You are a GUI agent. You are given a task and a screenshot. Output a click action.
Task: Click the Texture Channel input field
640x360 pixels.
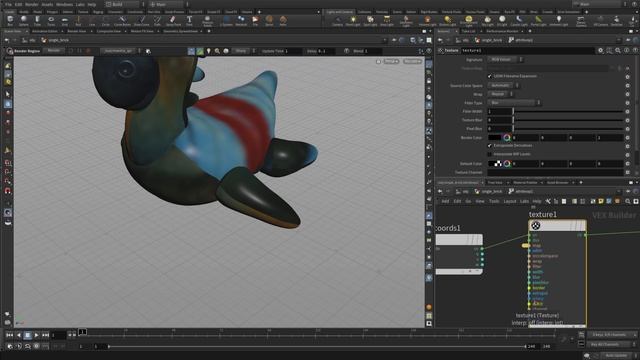pyautogui.click(x=556, y=172)
